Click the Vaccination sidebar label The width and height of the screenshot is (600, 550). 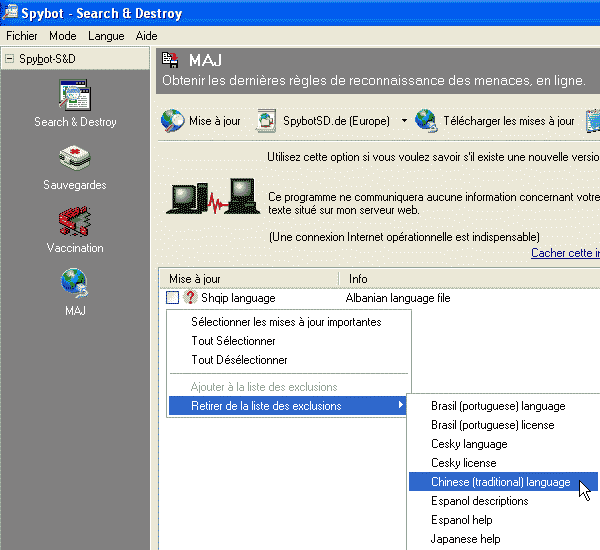[x=75, y=248]
